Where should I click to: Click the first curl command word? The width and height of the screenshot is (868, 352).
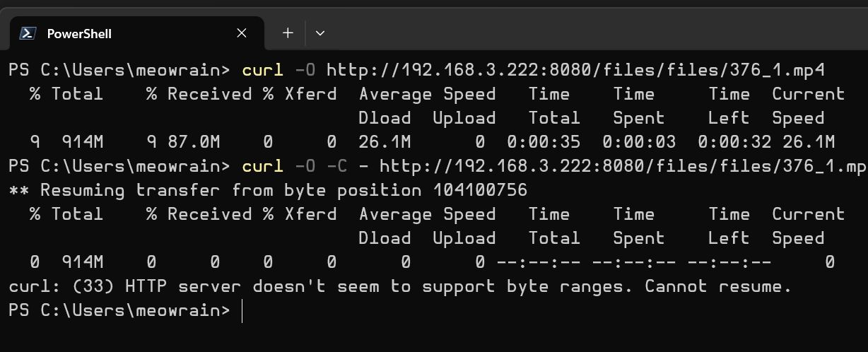[262, 70]
